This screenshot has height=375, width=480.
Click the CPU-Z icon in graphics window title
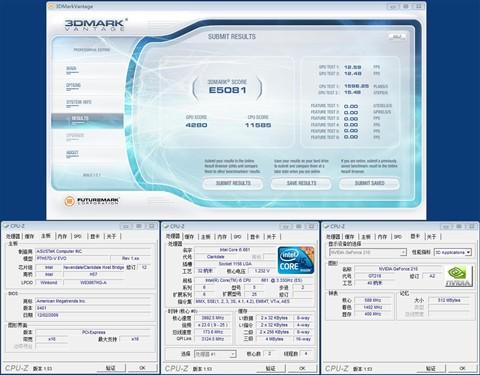326,226
